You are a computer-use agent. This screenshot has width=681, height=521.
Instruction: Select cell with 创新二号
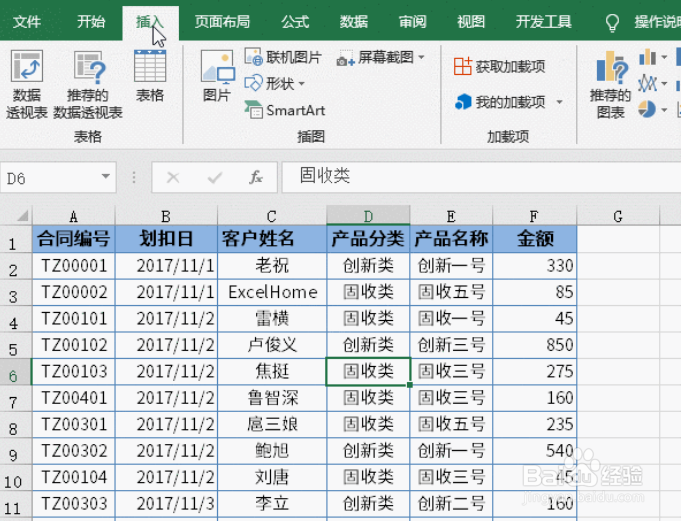pos(451,504)
